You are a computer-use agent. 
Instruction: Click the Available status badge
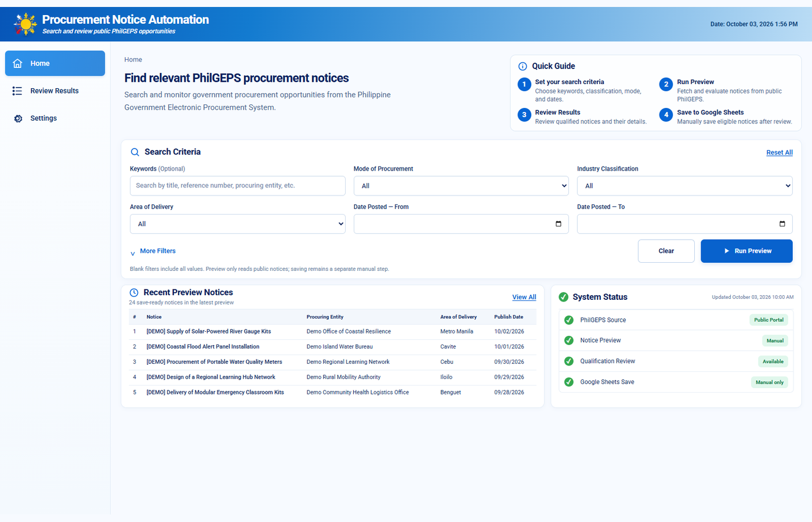[773, 361]
